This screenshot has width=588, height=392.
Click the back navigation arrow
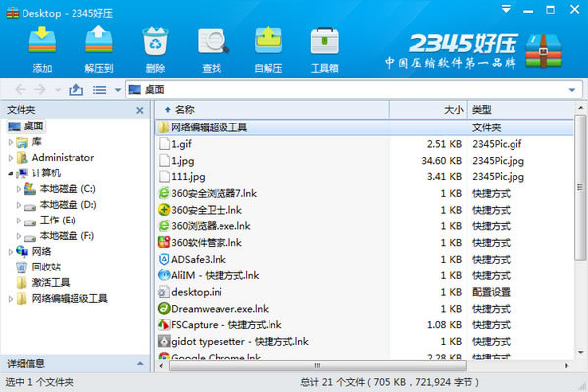tap(23, 89)
